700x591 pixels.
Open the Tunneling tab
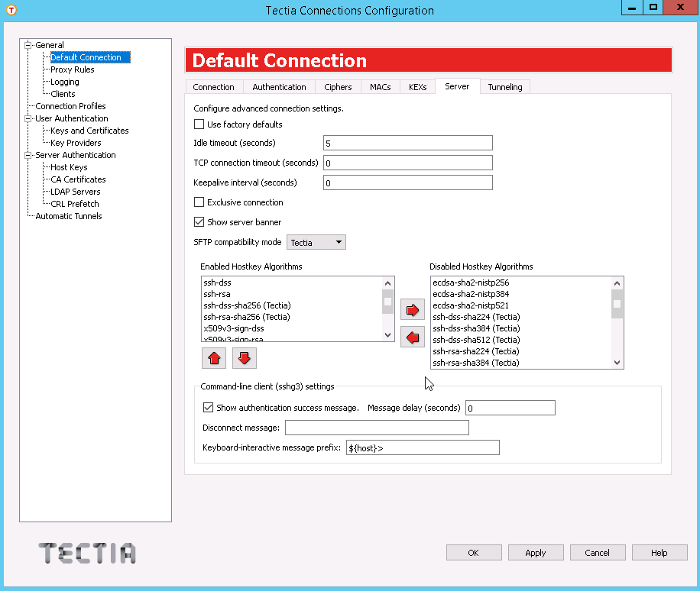point(505,86)
